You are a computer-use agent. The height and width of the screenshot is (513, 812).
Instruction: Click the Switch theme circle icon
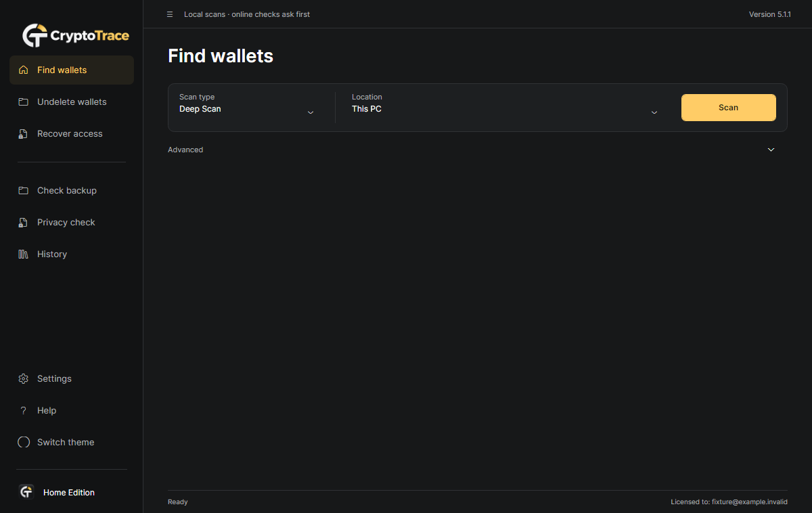click(24, 442)
